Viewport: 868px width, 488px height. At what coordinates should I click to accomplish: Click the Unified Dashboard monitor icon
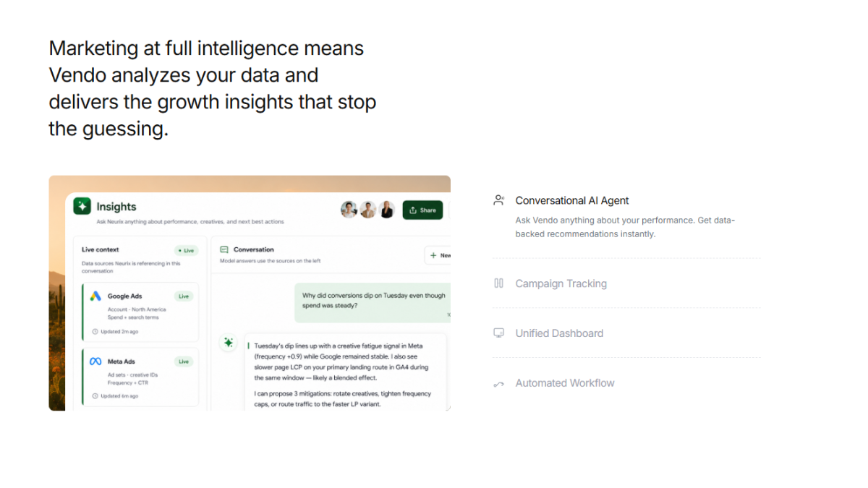[x=498, y=333]
